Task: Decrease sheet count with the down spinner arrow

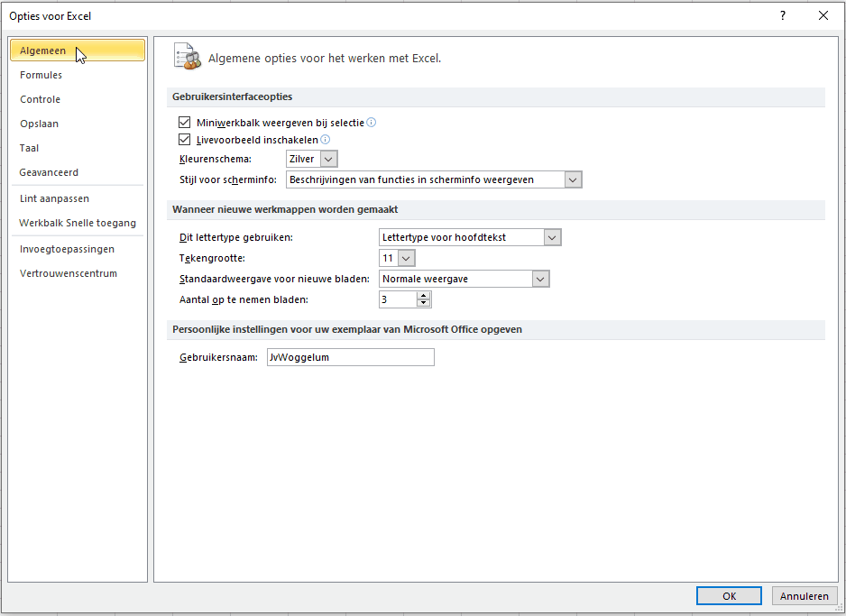Action: [424, 303]
